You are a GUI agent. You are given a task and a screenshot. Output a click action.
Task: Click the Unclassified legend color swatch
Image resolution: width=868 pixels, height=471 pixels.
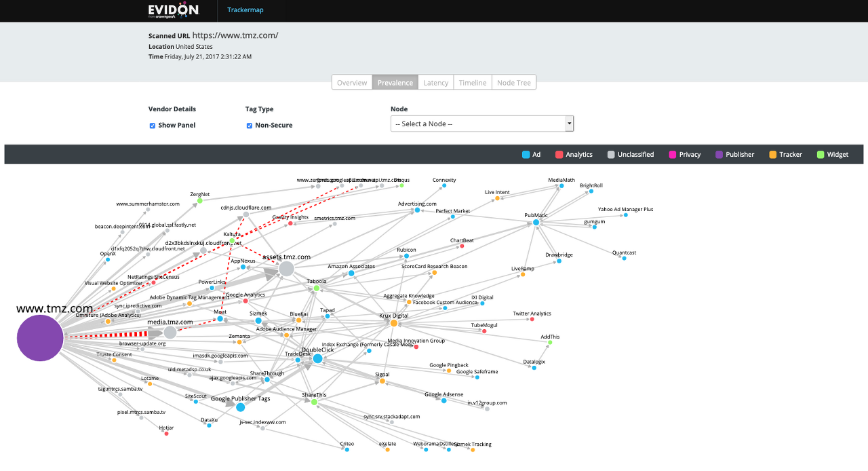(611, 155)
